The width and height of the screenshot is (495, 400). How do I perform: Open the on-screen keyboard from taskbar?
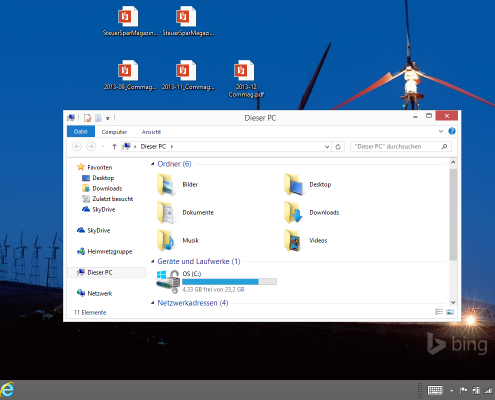tap(435, 390)
